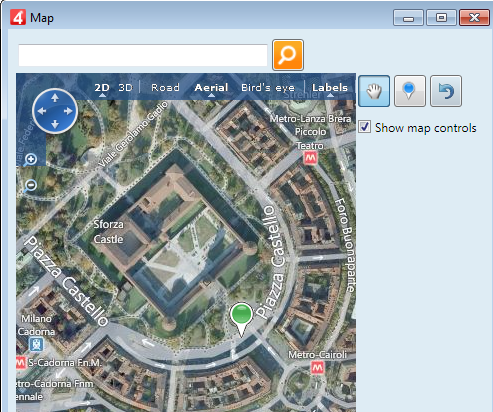Uncheck the Show map controls checkbox

pos(365,127)
